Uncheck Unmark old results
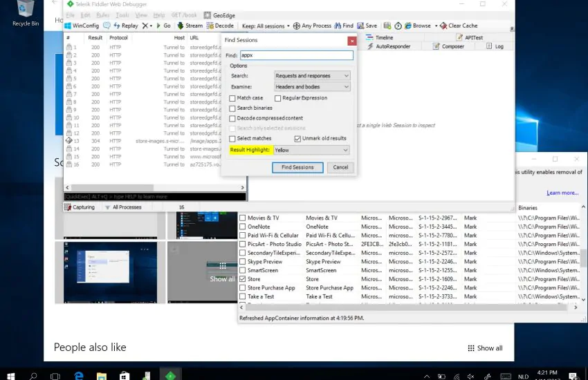 297,138
